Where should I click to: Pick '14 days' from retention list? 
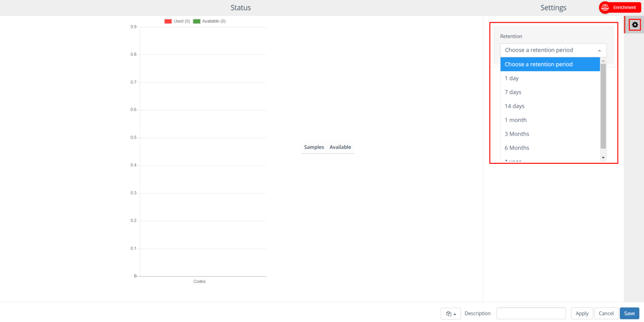click(x=514, y=106)
